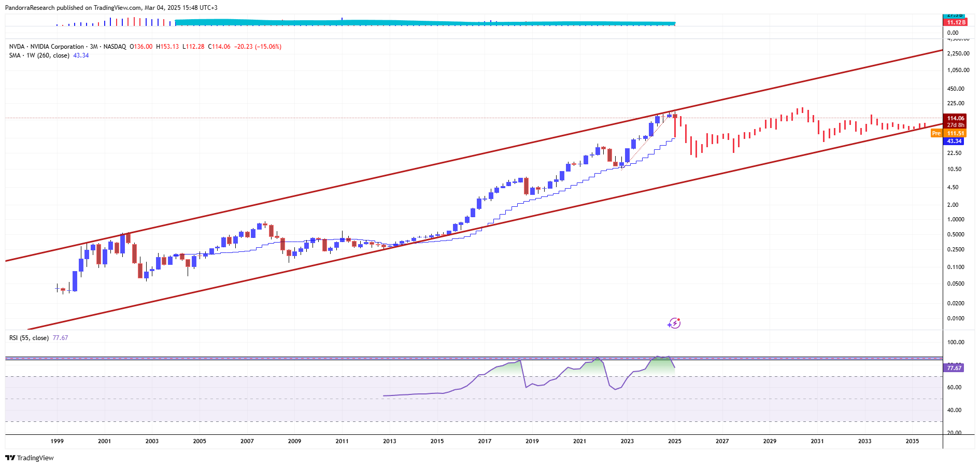Image resolution: width=980 pixels, height=467 pixels.
Task: Click the 2011 year label on time axis
Action: tap(342, 441)
